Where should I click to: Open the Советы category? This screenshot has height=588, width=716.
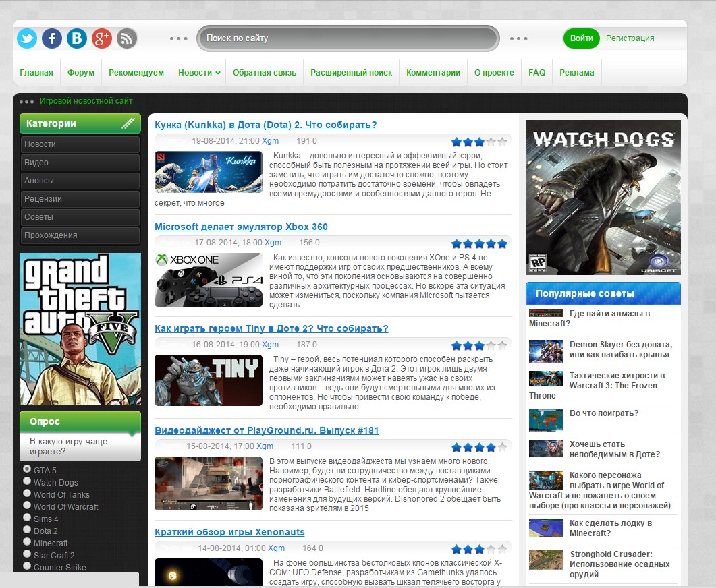(80, 217)
